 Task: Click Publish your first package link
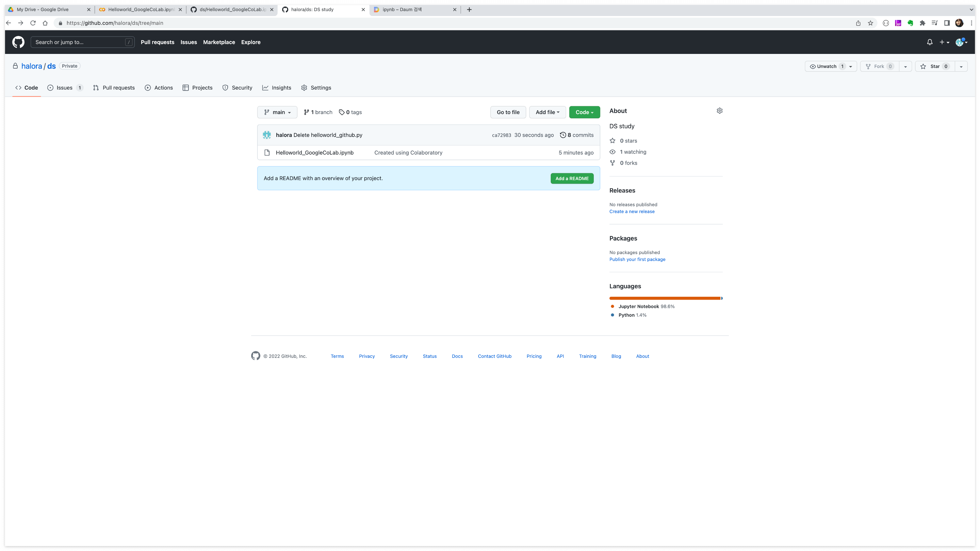637,259
